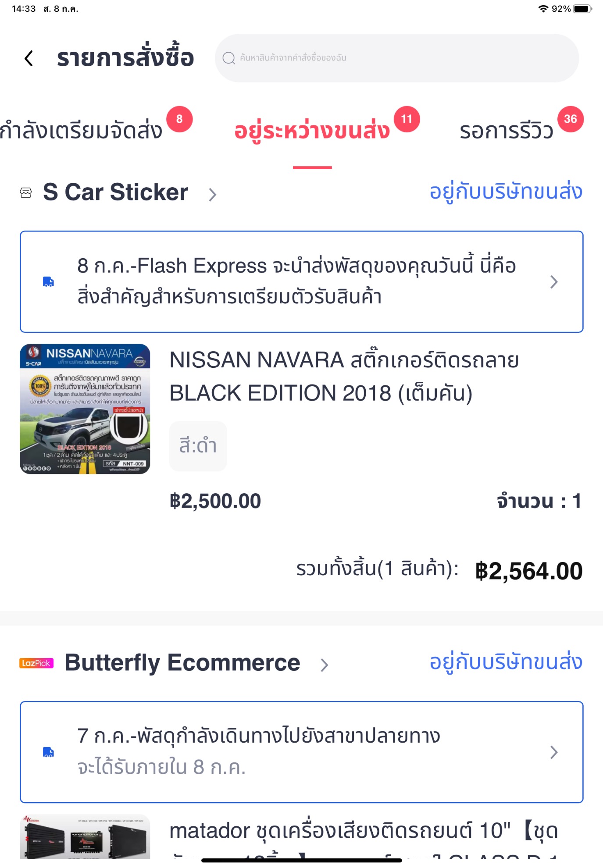Tap the LazPick badge icon

pyautogui.click(x=36, y=663)
